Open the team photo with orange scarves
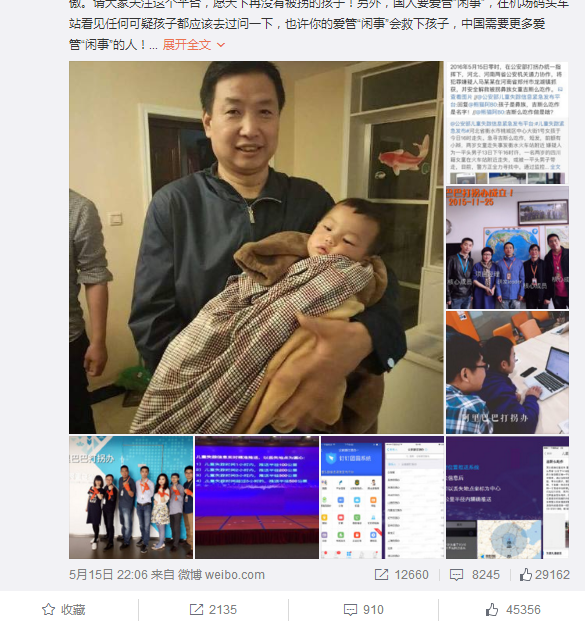The image size is (585, 627). [x=131, y=497]
